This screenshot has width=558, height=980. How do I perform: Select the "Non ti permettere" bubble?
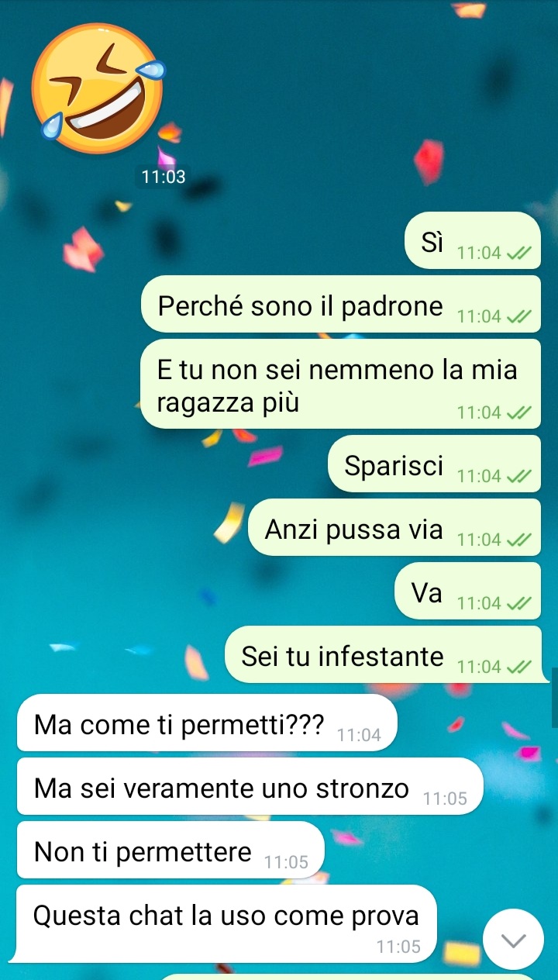pos(170,850)
